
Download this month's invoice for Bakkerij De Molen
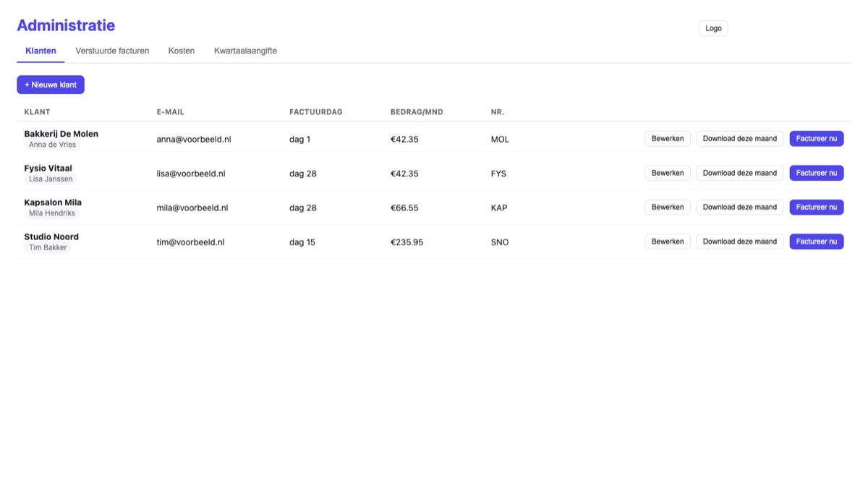(739, 139)
